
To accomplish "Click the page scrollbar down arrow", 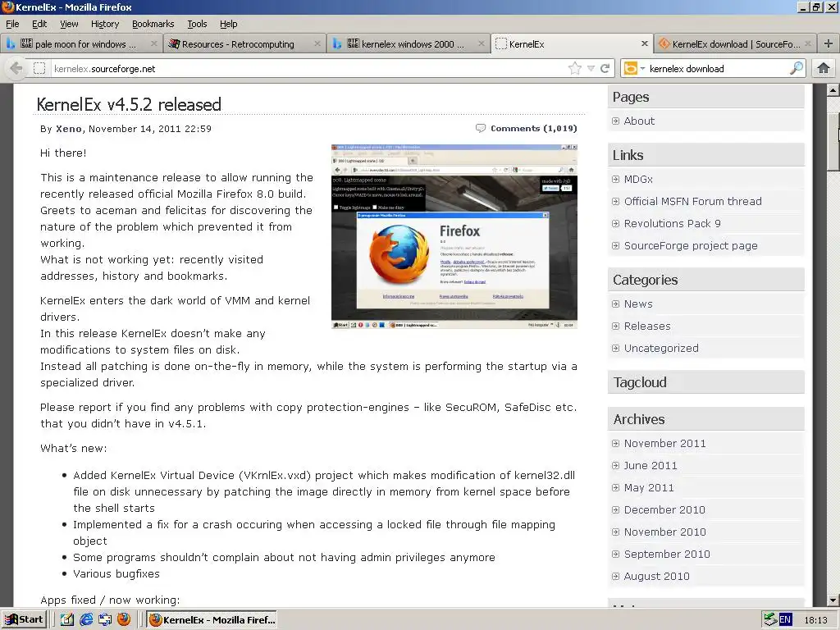I will [833, 600].
